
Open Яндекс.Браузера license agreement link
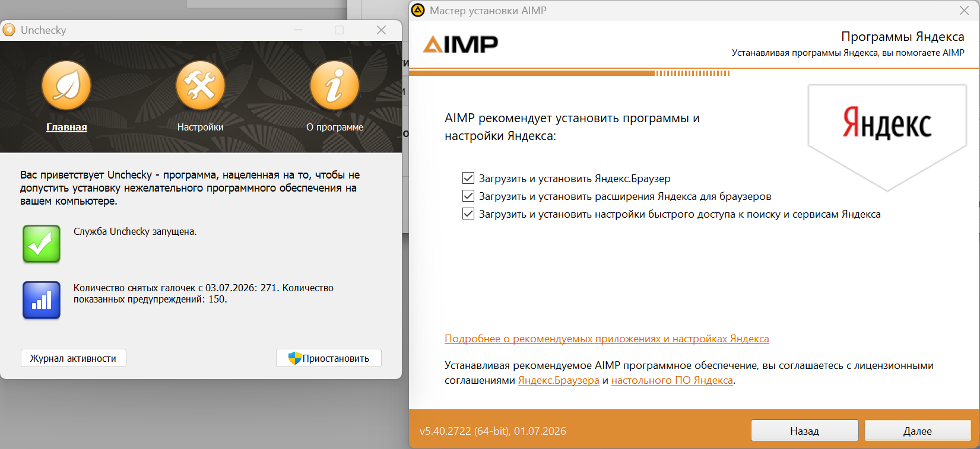click(559, 380)
